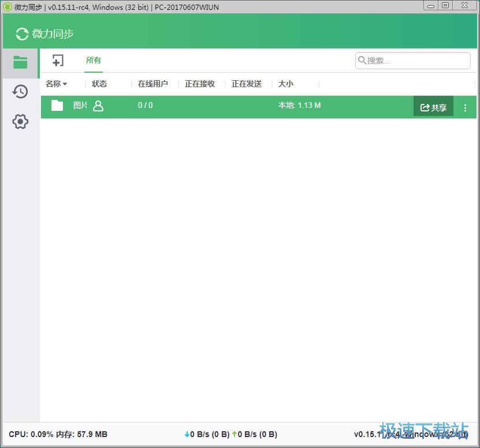Toggle sorting by the 大小 column

[x=285, y=84]
